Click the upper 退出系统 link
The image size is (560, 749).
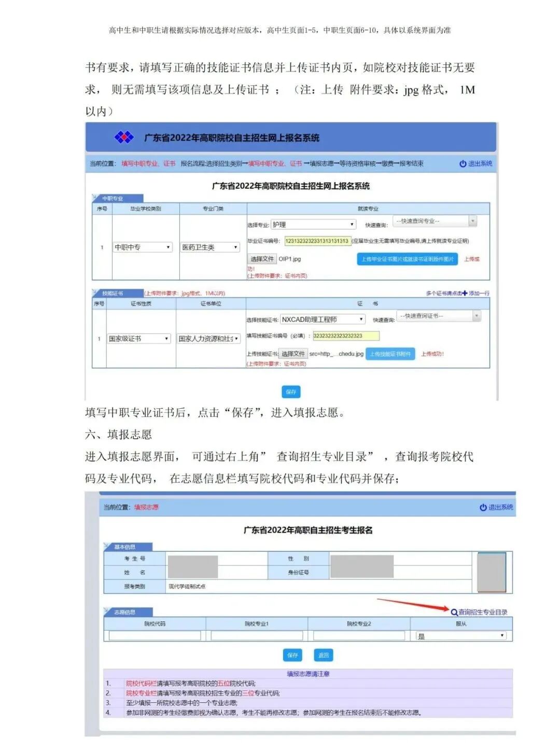[480, 163]
